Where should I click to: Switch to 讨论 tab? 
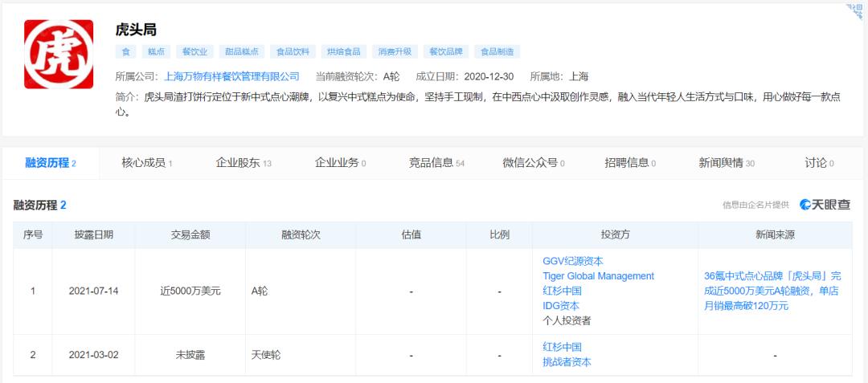point(819,163)
